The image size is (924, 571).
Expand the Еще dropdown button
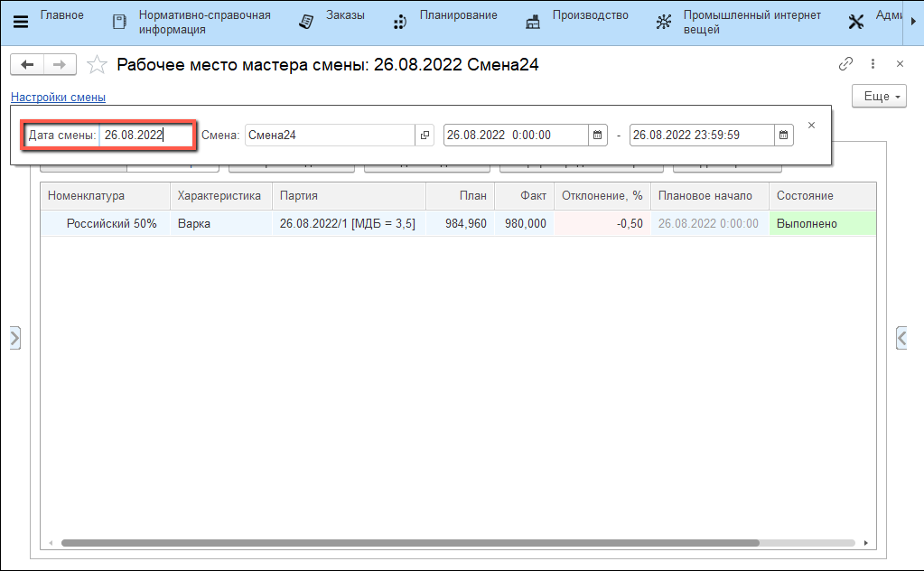click(878, 97)
